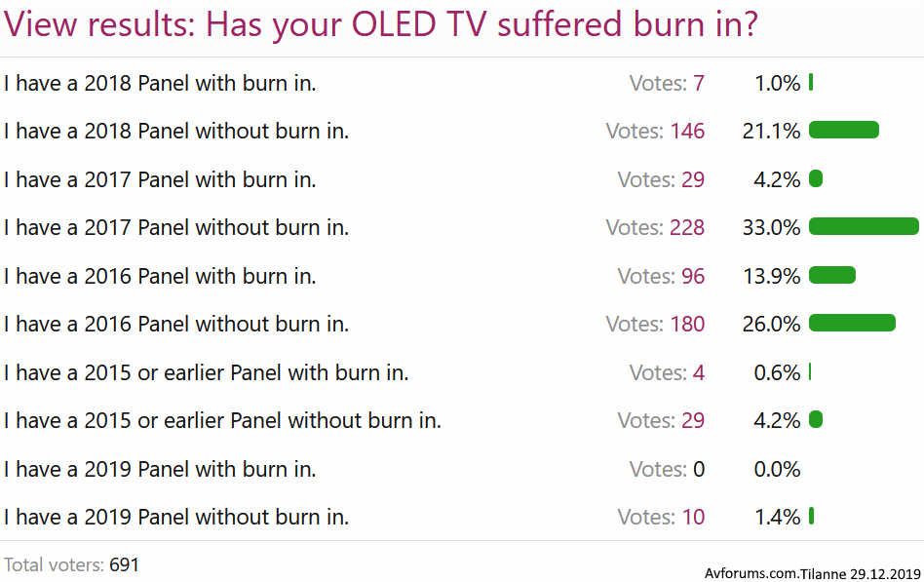This screenshot has height=582, width=924.
Task: Click the green bar next to 21.1%
Action: coord(844,131)
